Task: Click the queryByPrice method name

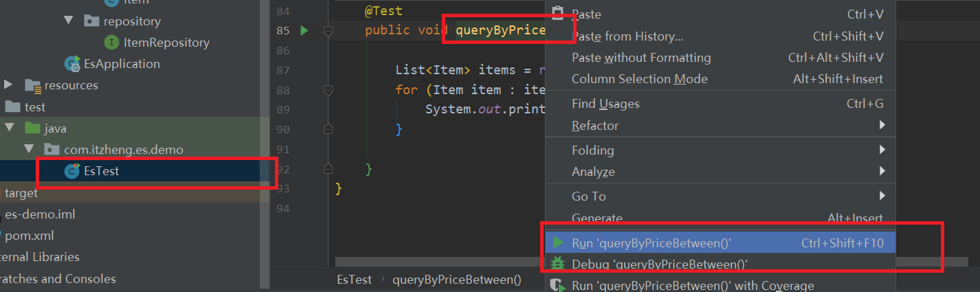Action: click(x=500, y=30)
